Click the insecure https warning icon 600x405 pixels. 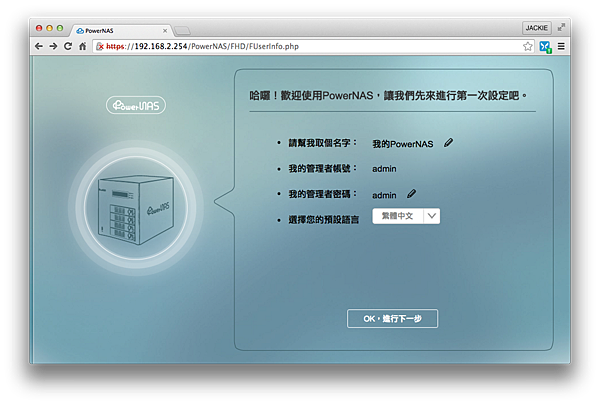(100, 46)
